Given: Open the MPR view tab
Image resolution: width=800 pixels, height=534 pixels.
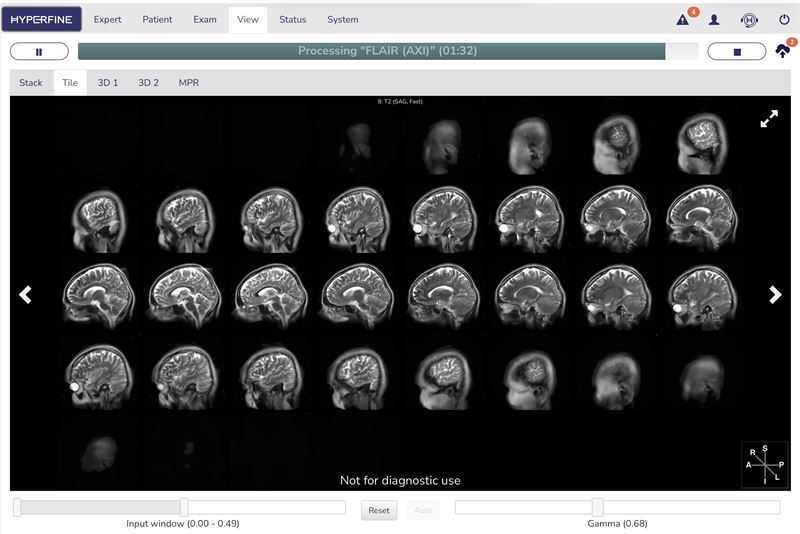Looking at the screenshot, I should click(189, 83).
